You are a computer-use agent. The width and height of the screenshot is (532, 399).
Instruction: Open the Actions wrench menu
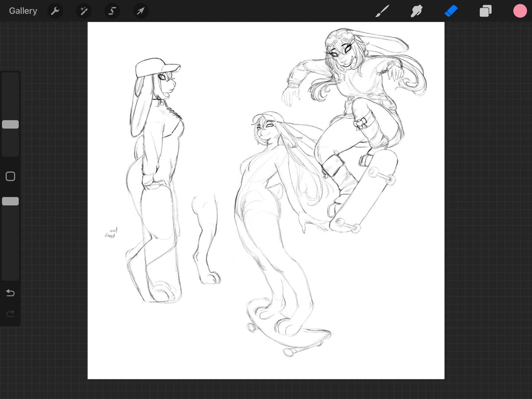tap(55, 11)
